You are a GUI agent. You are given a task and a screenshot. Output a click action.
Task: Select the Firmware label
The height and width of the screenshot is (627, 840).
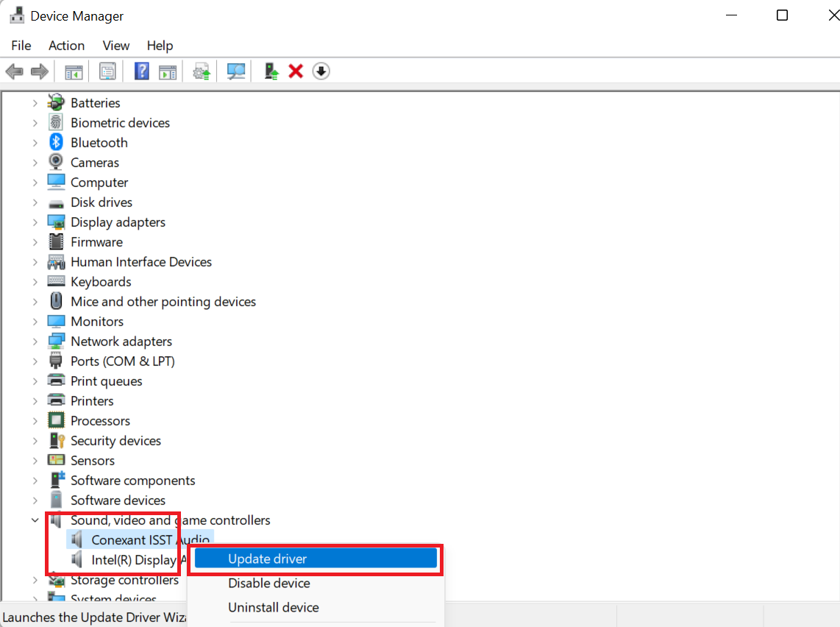96,242
